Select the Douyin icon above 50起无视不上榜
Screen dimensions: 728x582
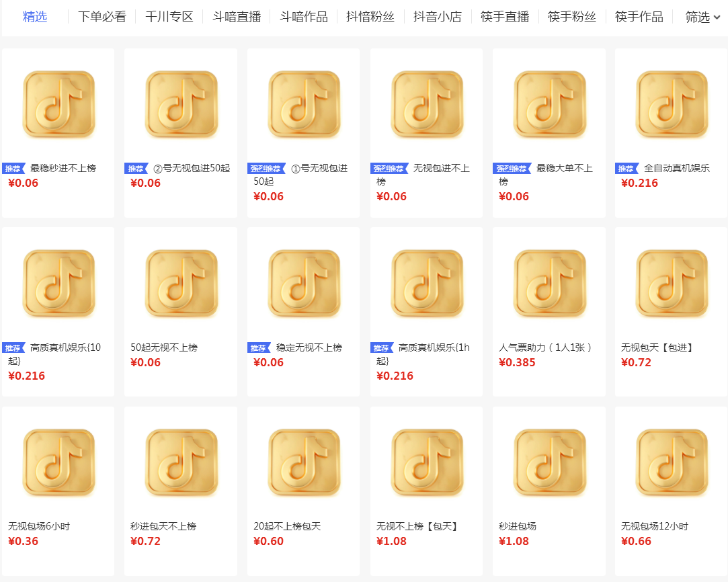tap(180, 283)
